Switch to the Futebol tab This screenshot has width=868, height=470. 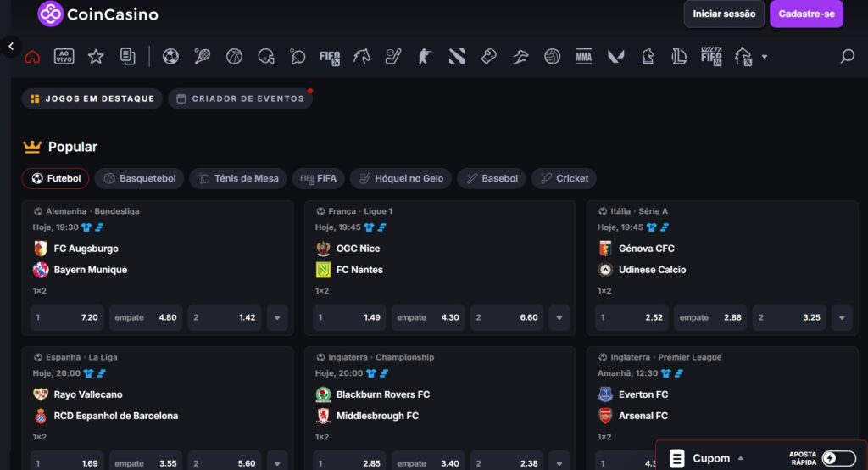(55, 178)
